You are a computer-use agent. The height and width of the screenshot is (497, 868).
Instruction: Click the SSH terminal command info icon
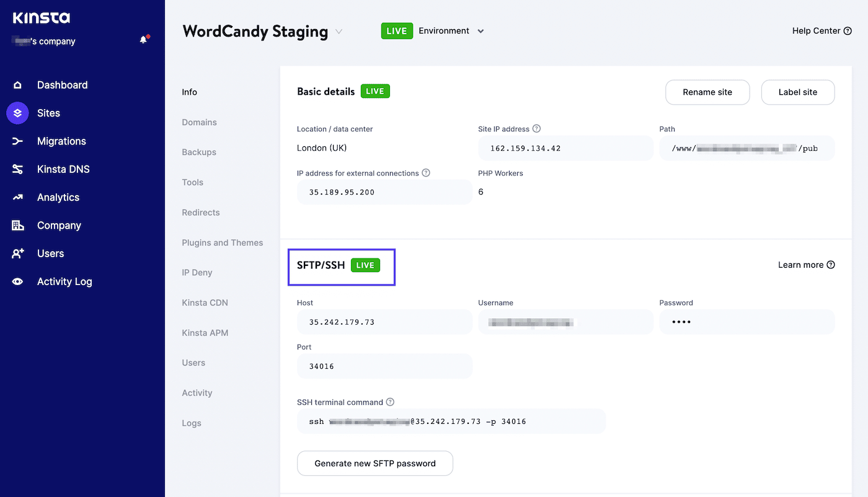click(x=390, y=402)
